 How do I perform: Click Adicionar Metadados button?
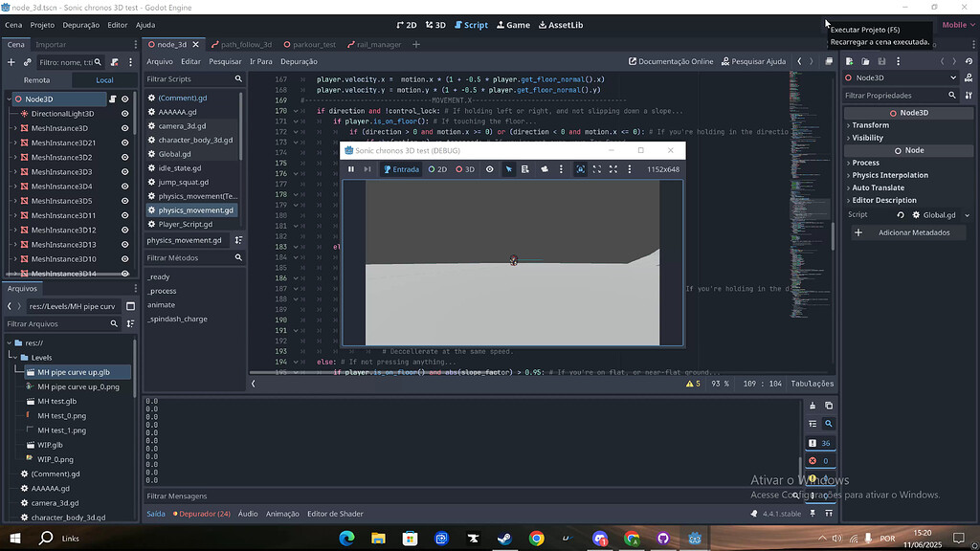pyautogui.click(x=908, y=232)
